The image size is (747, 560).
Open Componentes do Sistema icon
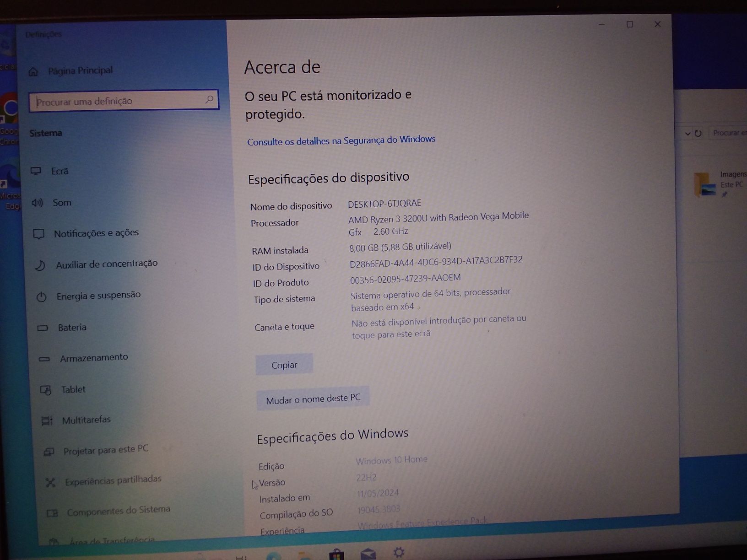point(52,513)
